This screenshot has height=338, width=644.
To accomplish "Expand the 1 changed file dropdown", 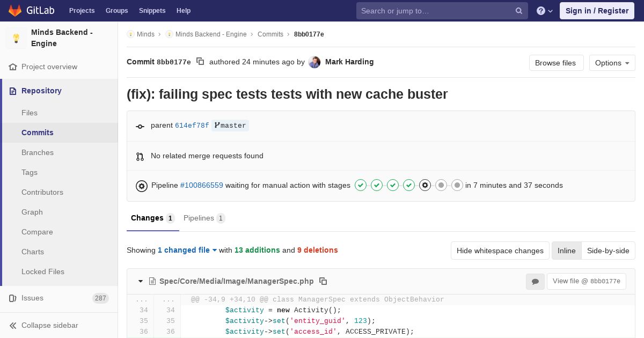I will point(187,250).
